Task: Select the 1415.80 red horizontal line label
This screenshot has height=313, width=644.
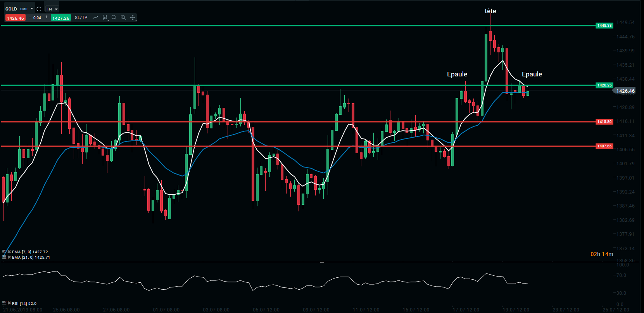Action: (604, 122)
